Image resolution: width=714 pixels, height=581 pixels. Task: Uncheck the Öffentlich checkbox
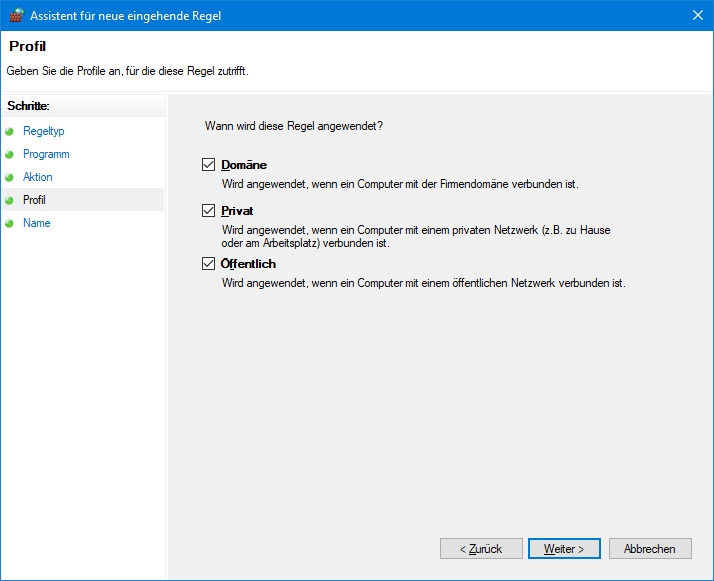pos(209,263)
